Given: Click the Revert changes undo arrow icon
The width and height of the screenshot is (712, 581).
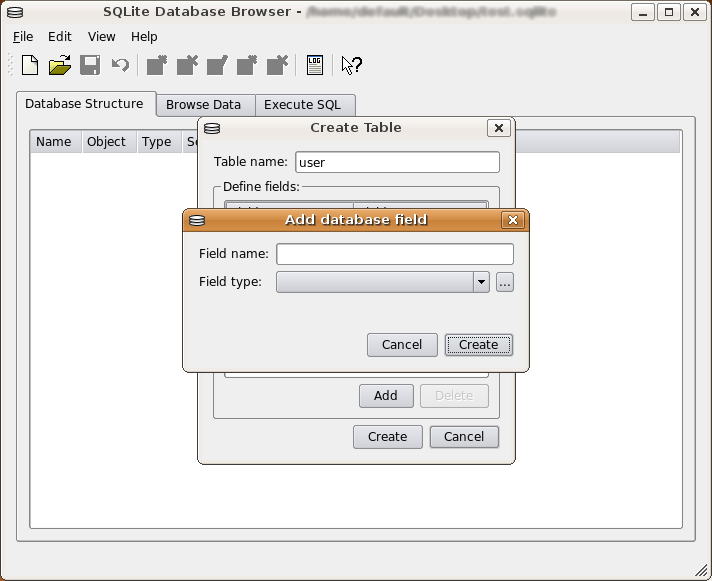Looking at the screenshot, I should (120, 66).
